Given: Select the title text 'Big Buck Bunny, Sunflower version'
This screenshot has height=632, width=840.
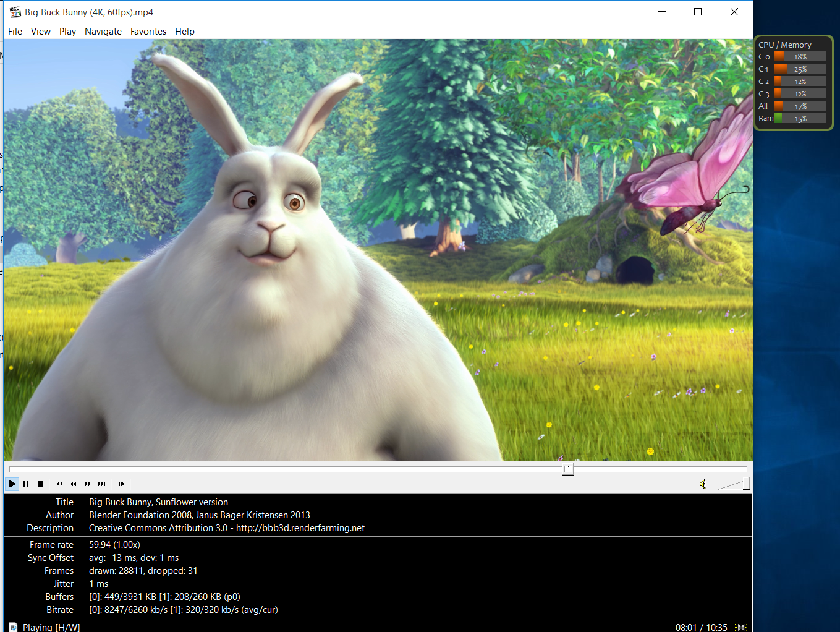Looking at the screenshot, I should click(158, 502).
